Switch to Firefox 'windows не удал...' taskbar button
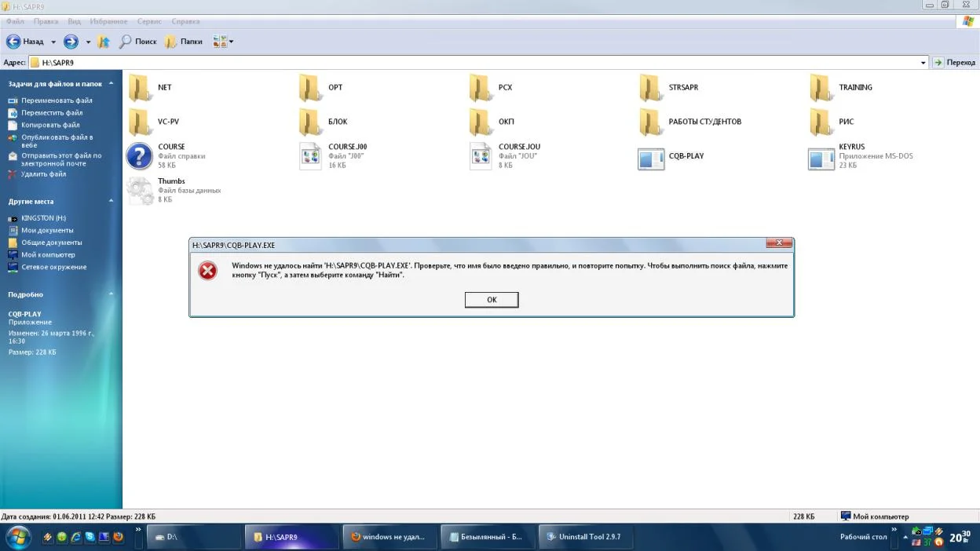The width and height of the screenshot is (980, 551). point(391,537)
